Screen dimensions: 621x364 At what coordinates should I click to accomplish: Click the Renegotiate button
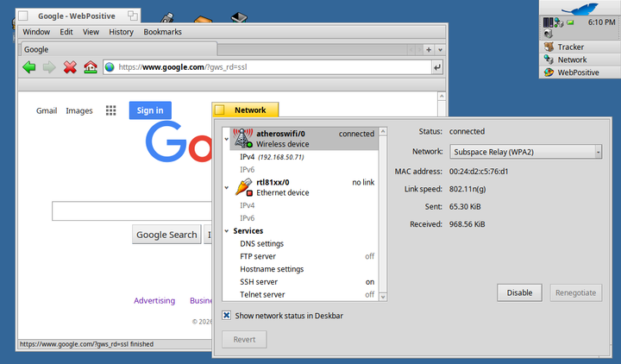coord(576,292)
